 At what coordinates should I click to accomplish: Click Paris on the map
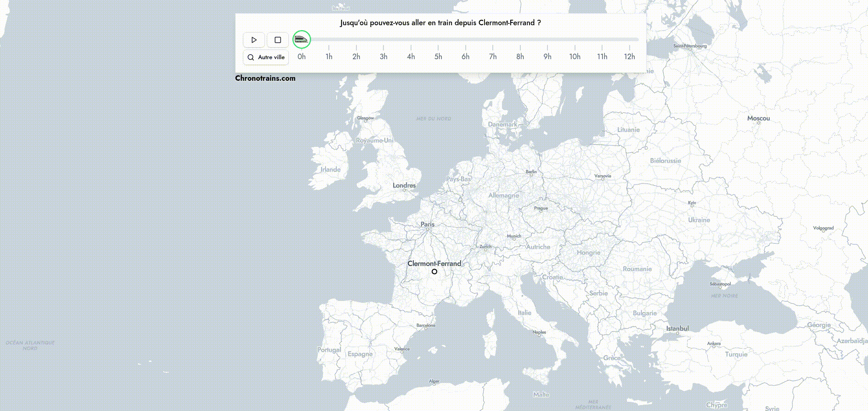point(427,224)
